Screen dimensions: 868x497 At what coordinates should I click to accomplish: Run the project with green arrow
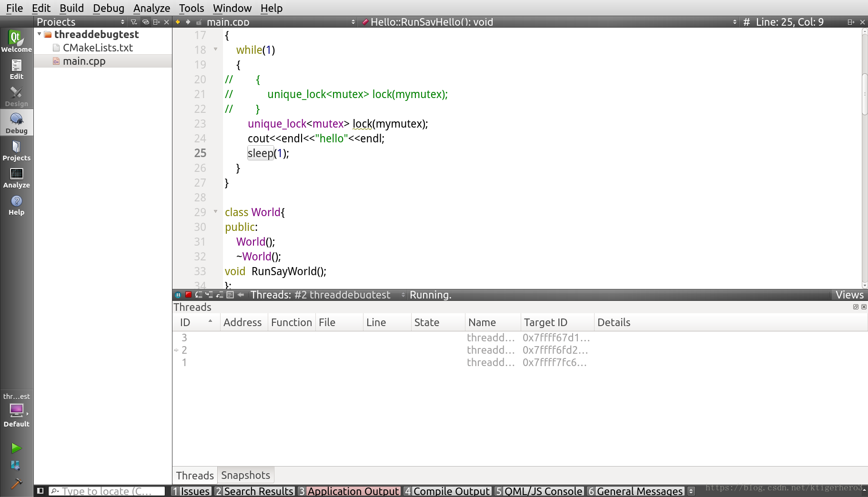pos(16,448)
